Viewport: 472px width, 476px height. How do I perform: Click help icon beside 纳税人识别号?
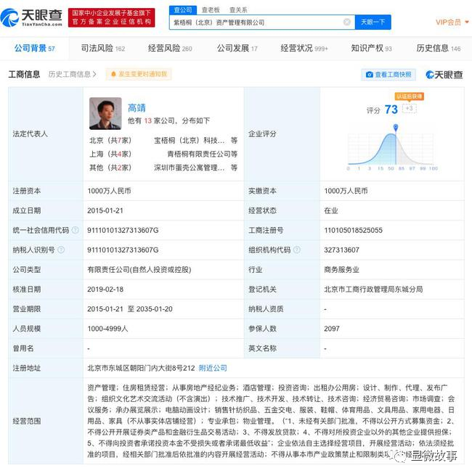61,250
